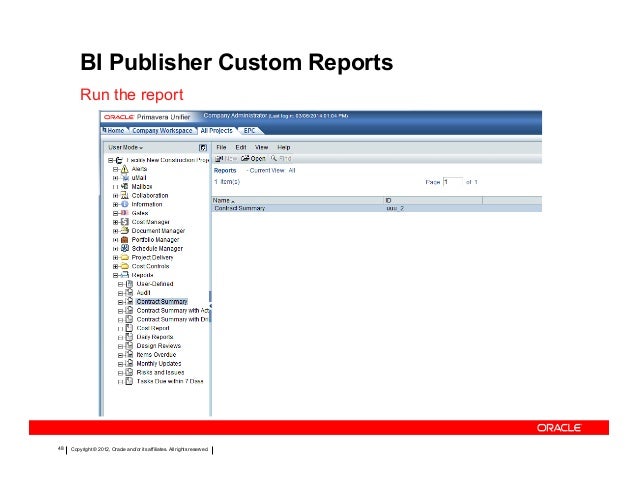Click the Reports node icon
This screenshot has width=638, height=493.
pyautogui.click(x=125, y=275)
